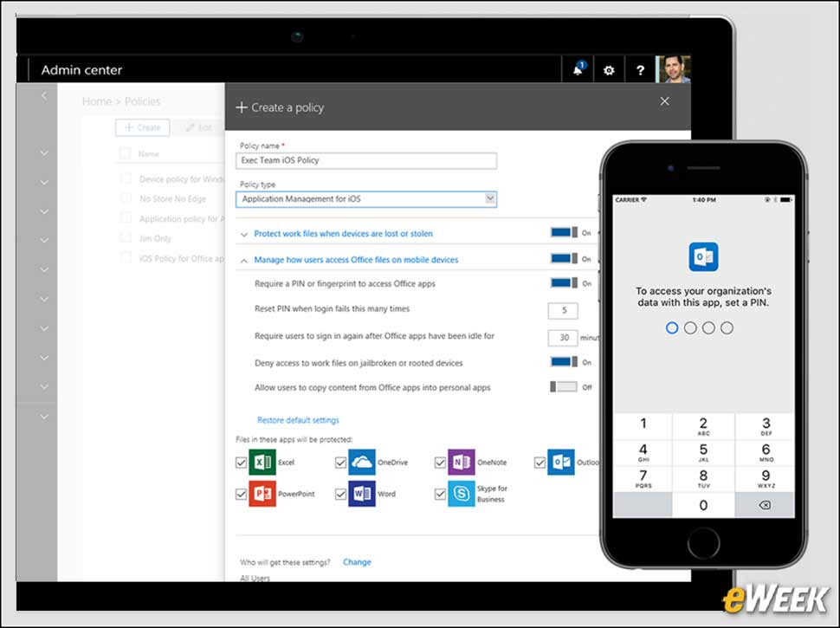Viewport: 840px width, 628px height.
Task: Expand Protect work files section chevron
Action: (x=243, y=234)
